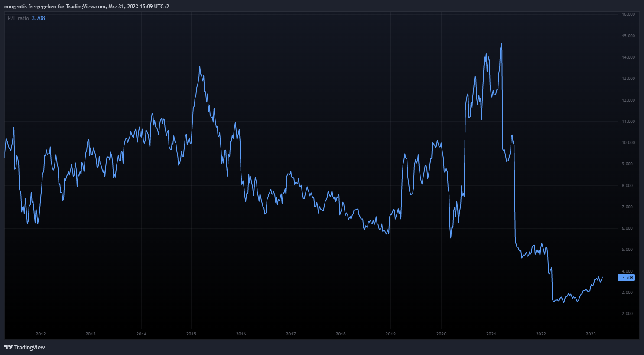
Task: Click the 2021 all-time peak on the line
Action: (x=501, y=43)
